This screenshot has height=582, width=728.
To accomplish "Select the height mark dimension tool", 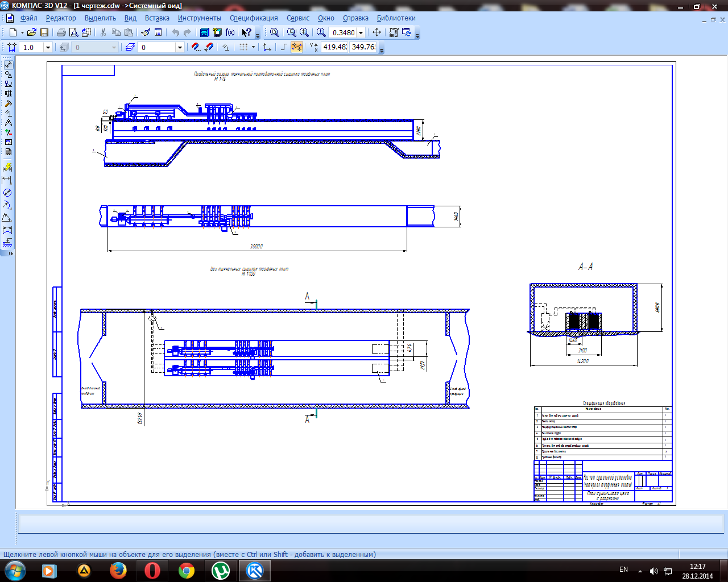I will 7,243.
